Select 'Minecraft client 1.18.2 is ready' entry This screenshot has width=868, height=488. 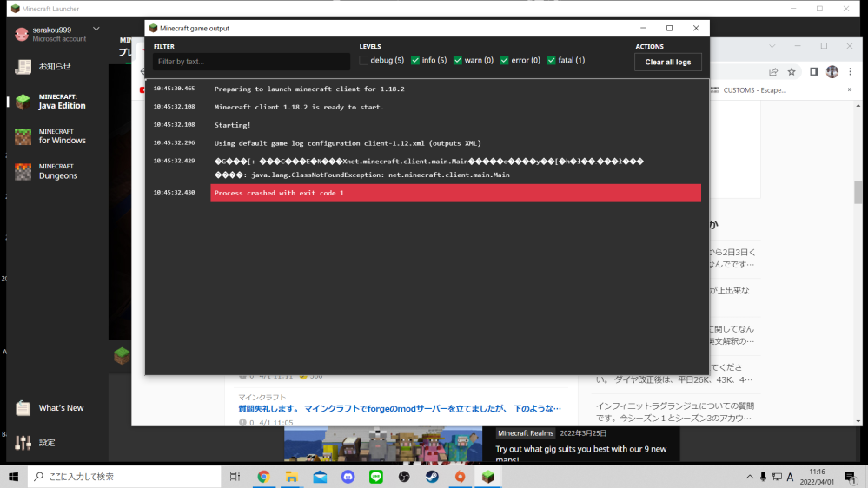coord(299,107)
